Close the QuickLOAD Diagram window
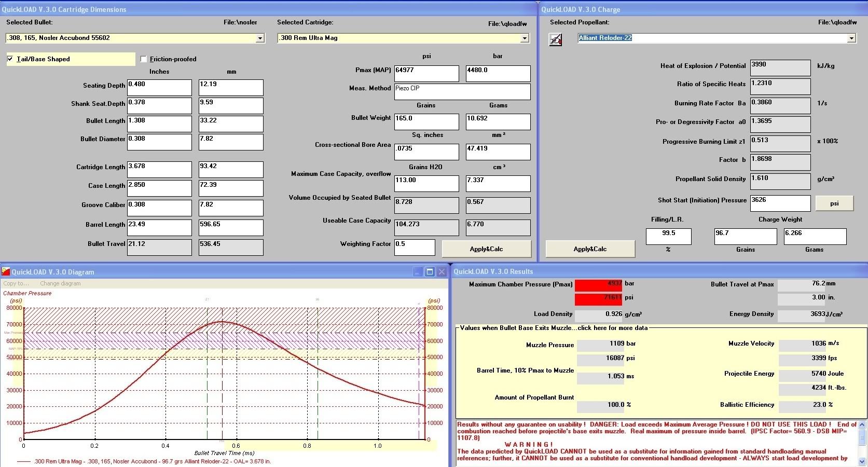 442,272
